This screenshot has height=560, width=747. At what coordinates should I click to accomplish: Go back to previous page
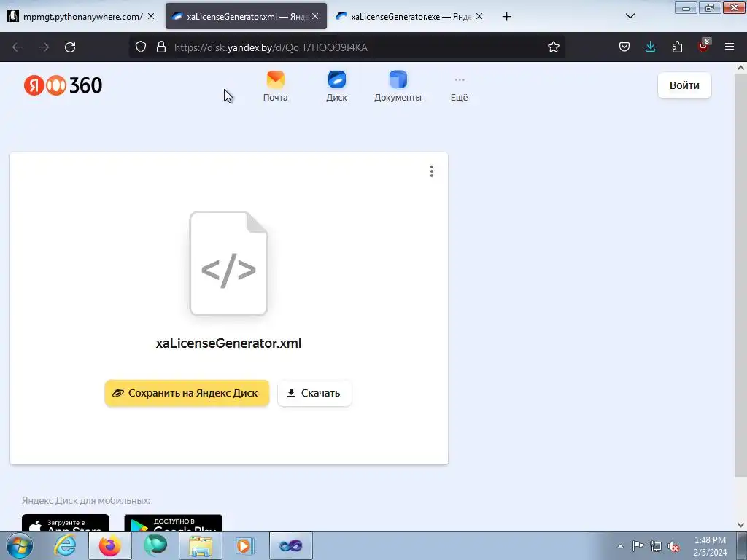[x=18, y=47]
